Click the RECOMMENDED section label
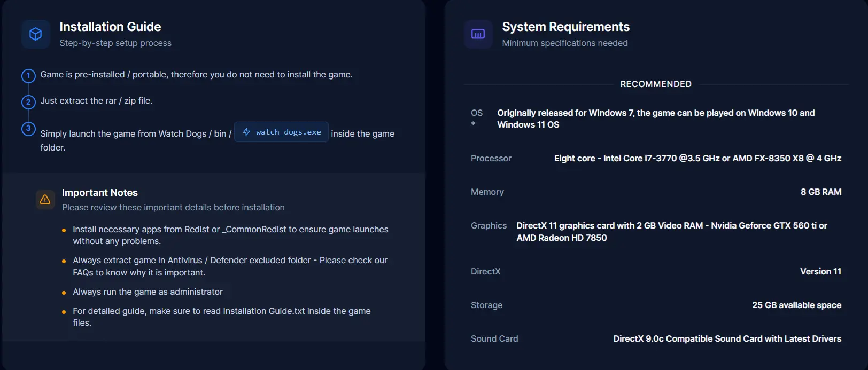This screenshot has height=370, width=868. 656,84
